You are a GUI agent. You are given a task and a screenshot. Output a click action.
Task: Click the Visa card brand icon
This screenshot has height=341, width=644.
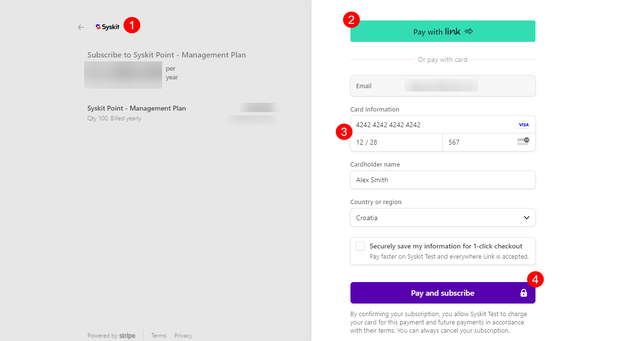523,125
